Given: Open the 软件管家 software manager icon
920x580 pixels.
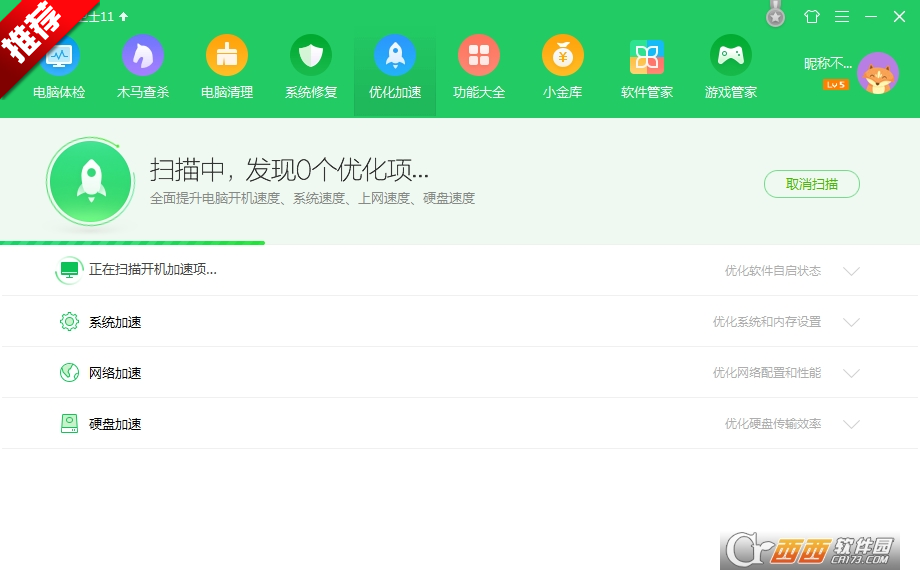Looking at the screenshot, I should 647,56.
